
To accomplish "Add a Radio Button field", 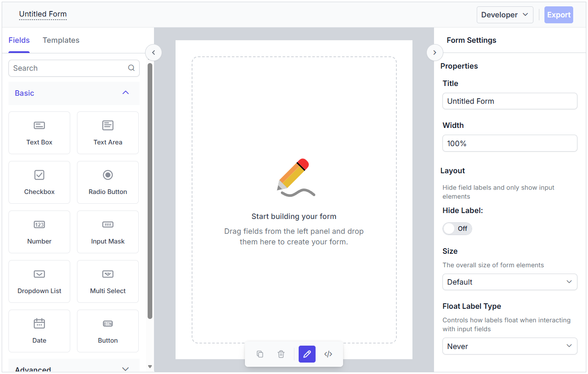I will 108,182.
